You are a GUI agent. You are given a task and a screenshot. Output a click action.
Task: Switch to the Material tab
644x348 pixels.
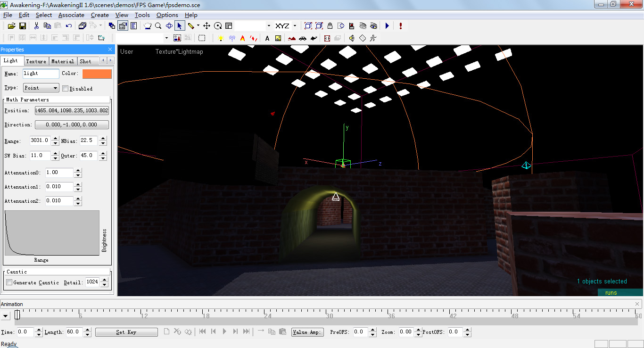[62, 61]
